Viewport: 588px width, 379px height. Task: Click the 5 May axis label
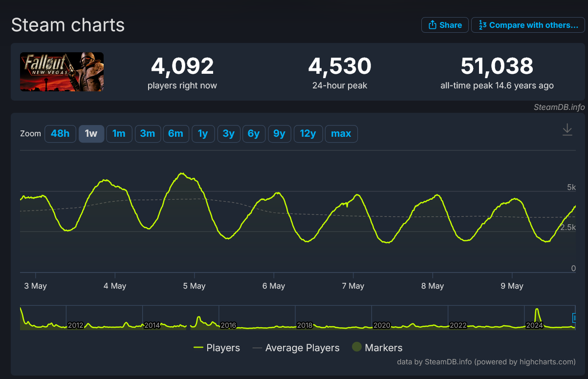[x=195, y=286]
